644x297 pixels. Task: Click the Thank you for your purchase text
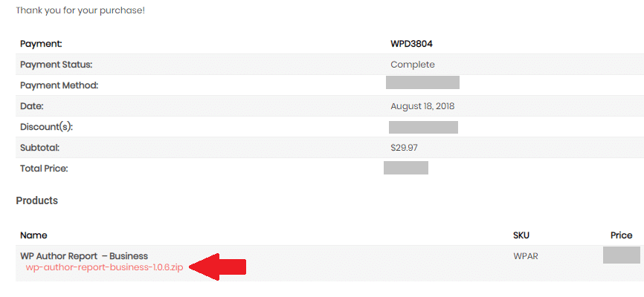pos(80,10)
